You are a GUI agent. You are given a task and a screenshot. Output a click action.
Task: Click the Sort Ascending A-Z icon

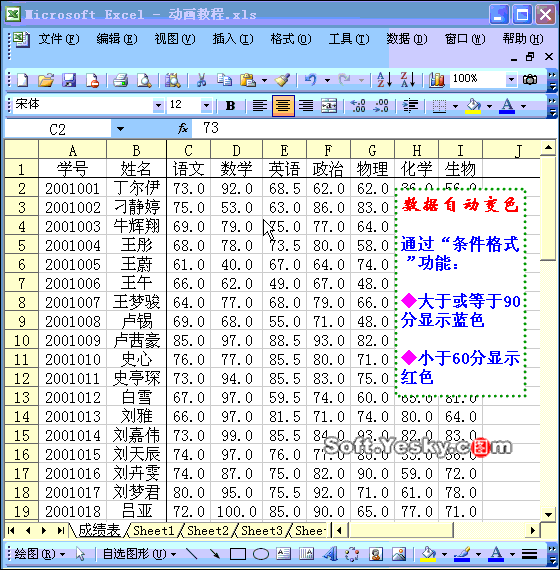384,80
